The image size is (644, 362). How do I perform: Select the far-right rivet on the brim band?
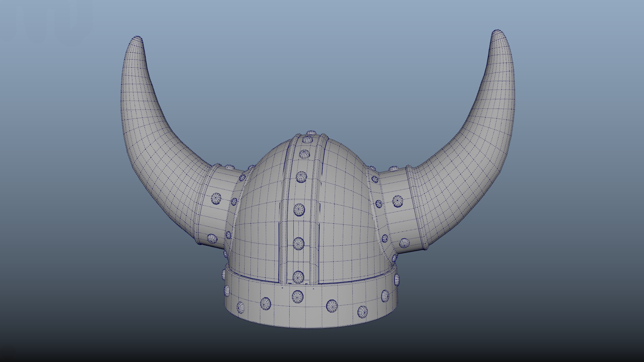pos(397,279)
